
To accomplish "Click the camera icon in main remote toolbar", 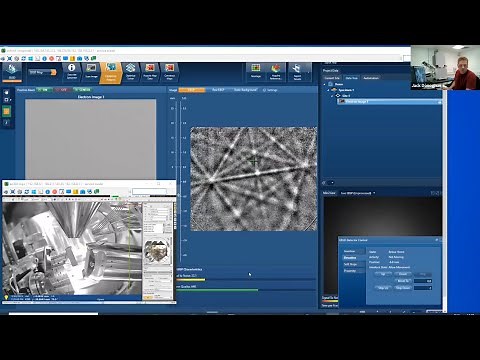I will click(79, 58).
